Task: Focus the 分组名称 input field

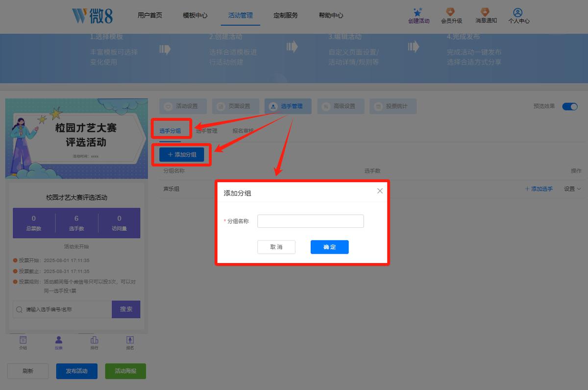Action: click(311, 221)
